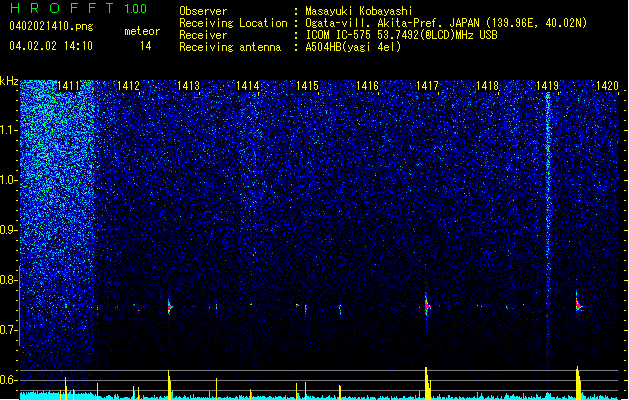This screenshot has width=629, height=400.
Task: Click the Receiving Location label
Action: (x=233, y=23)
